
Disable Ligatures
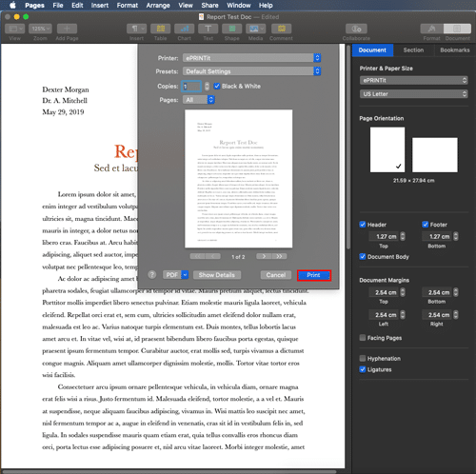[363, 369]
